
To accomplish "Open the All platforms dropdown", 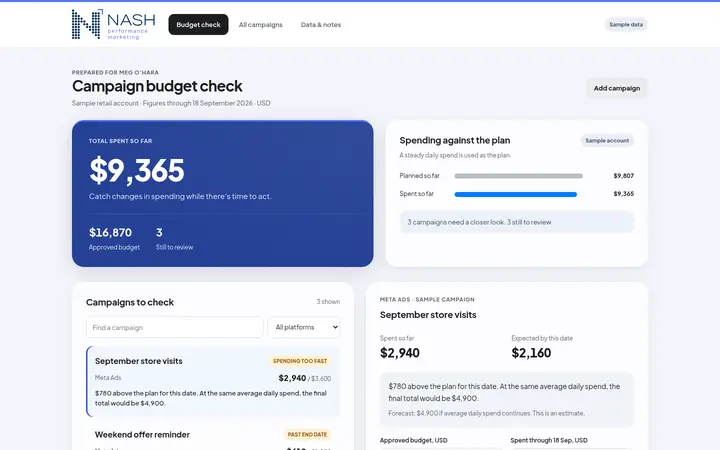I will click(x=304, y=327).
